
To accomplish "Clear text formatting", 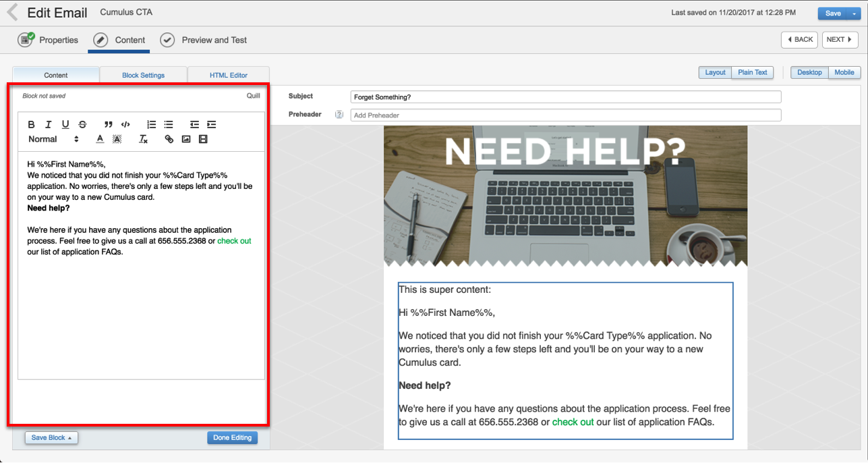I will [x=143, y=139].
